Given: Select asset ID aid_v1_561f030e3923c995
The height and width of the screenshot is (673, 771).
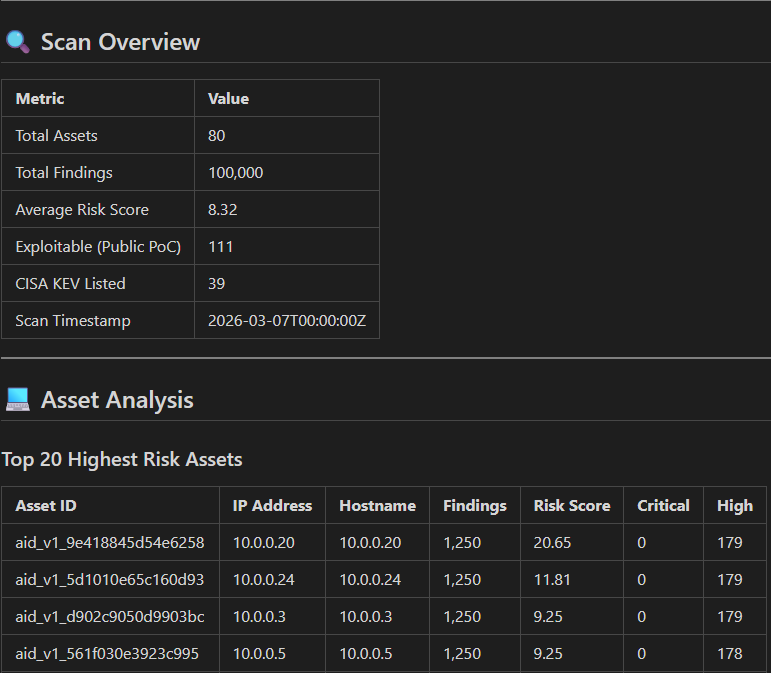Looking at the screenshot, I should 107,653.
